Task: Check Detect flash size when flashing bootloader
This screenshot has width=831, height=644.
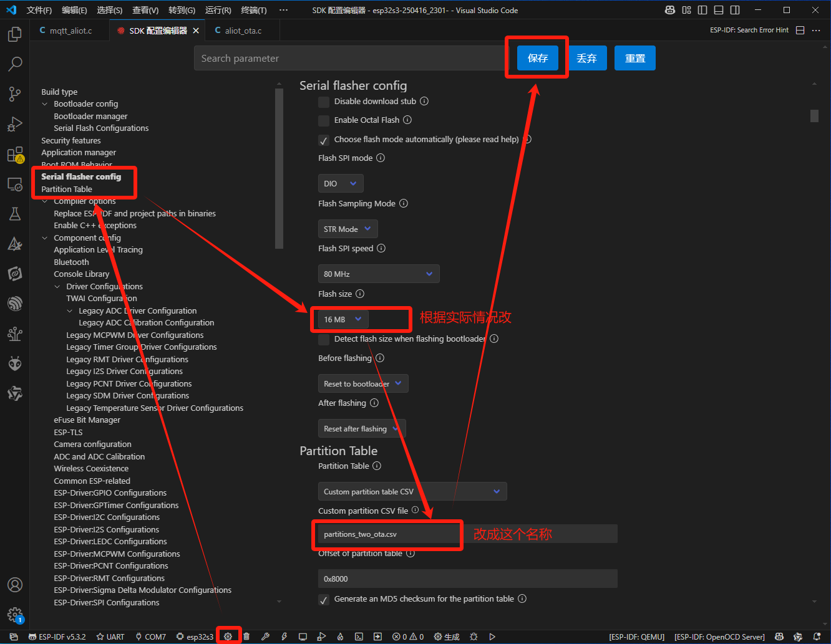Action: coord(324,339)
